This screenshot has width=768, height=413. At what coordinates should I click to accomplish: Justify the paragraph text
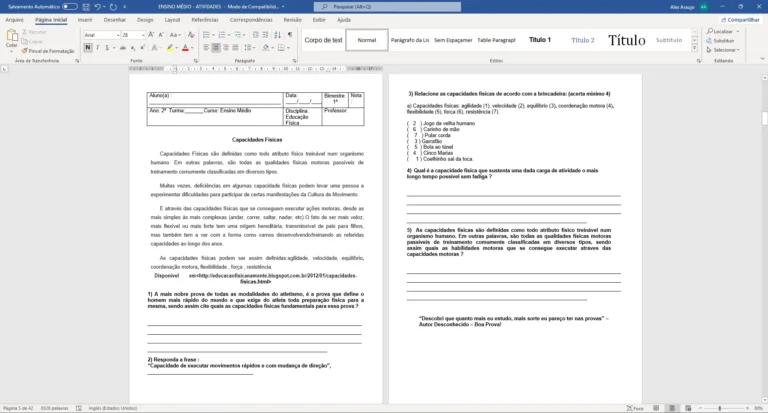tap(236, 48)
